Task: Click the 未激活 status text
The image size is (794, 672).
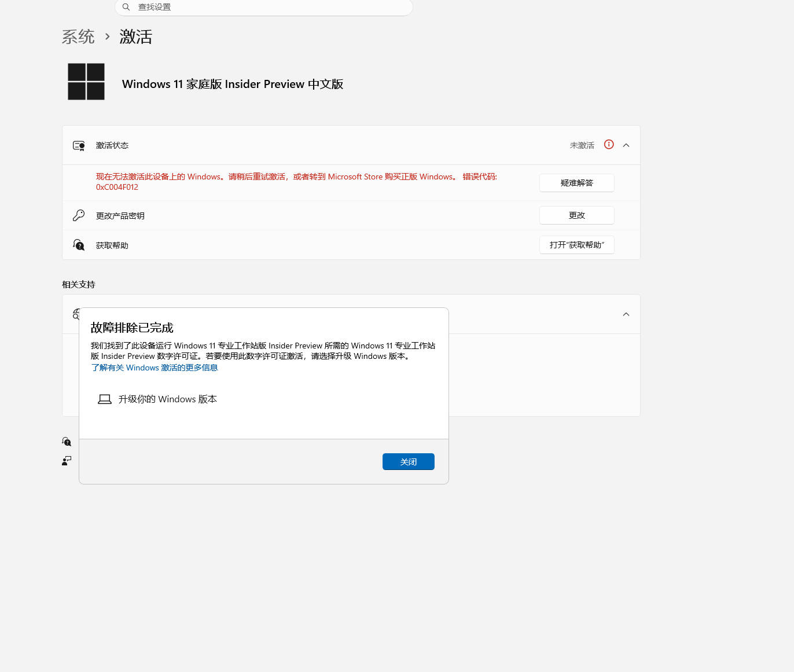Action: point(582,145)
